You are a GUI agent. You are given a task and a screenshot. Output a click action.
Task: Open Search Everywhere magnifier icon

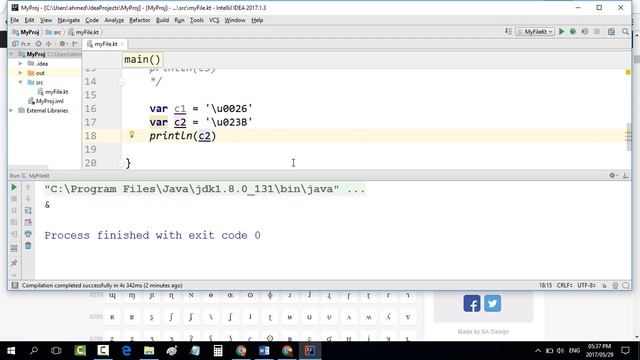(625, 31)
